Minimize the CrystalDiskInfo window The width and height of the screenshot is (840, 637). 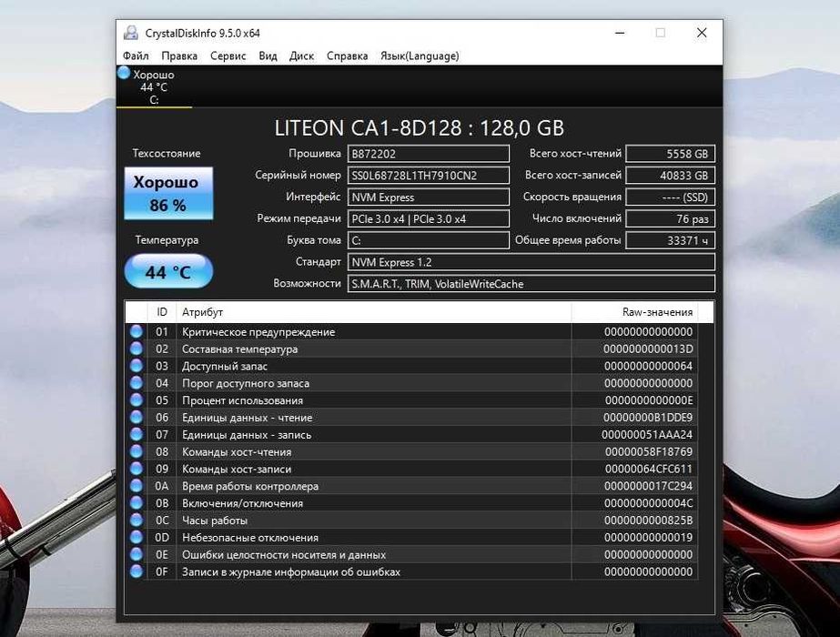(x=620, y=33)
